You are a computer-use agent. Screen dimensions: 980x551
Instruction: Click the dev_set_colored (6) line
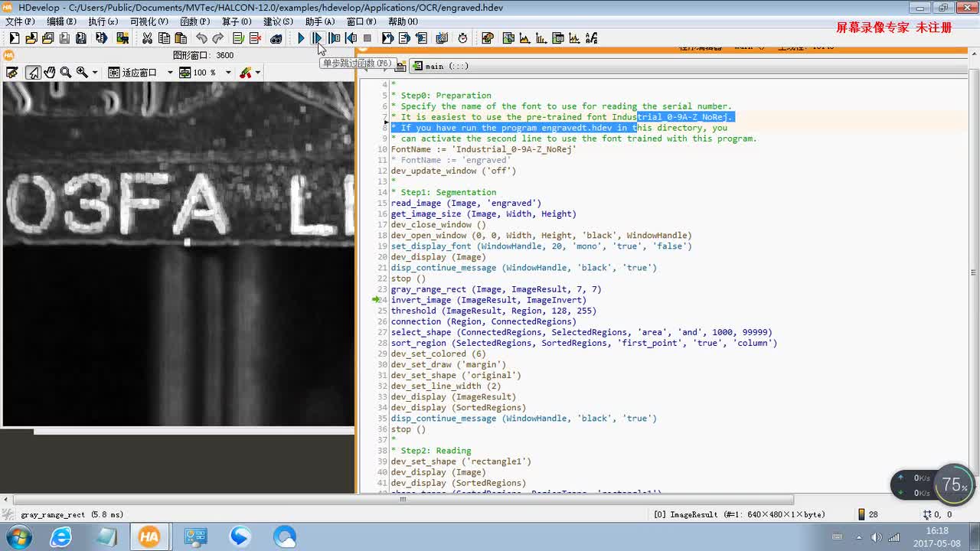pyautogui.click(x=438, y=354)
